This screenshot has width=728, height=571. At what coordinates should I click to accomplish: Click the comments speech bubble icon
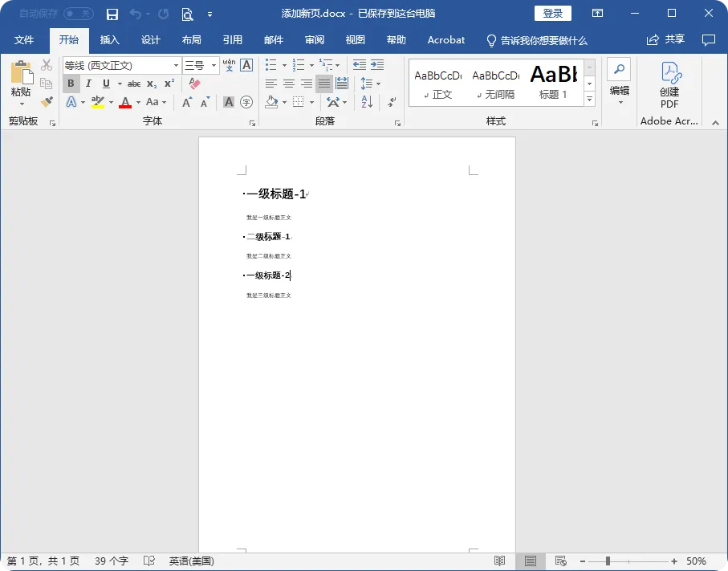pos(709,40)
